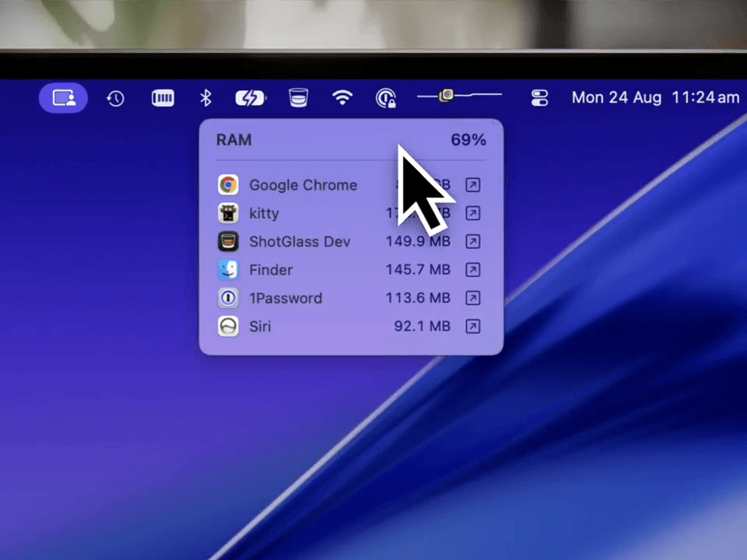The height and width of the screenshot is (560, 747).
Task: Select the Siri row name
Action: [x=260, y=326]
